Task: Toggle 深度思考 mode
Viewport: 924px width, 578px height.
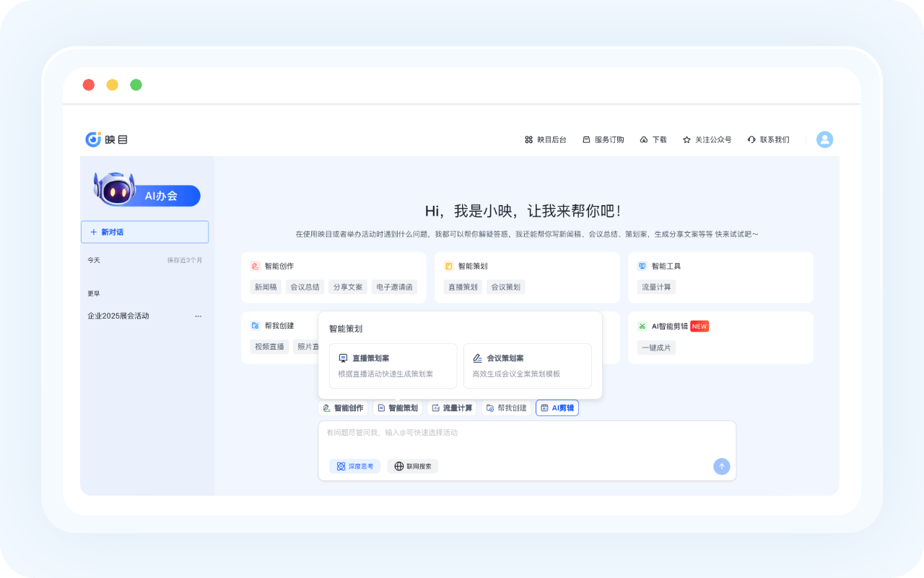Action: [x=354, y=466]
